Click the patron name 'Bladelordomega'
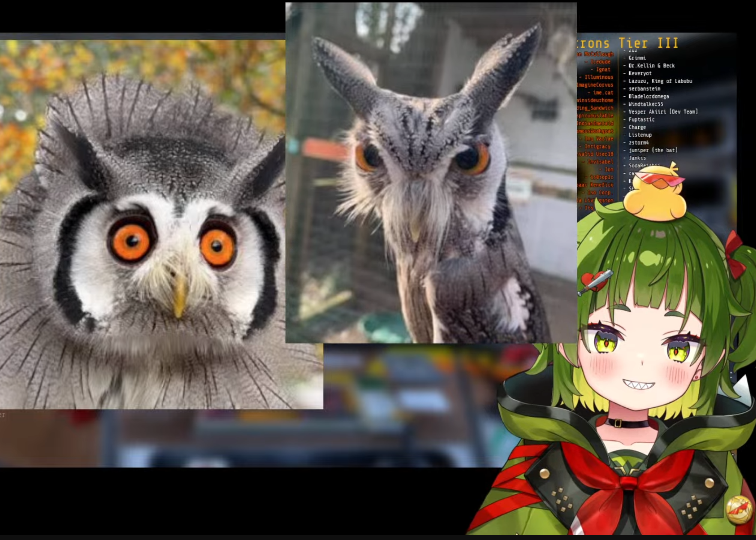Image resolution: width=756 pixels, height=540 pixels. 648,96
